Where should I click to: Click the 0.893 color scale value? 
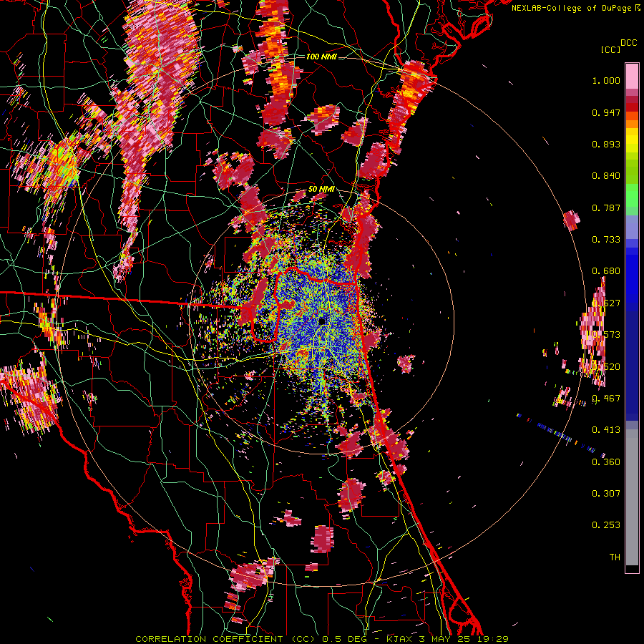click(x=606, y=144)
